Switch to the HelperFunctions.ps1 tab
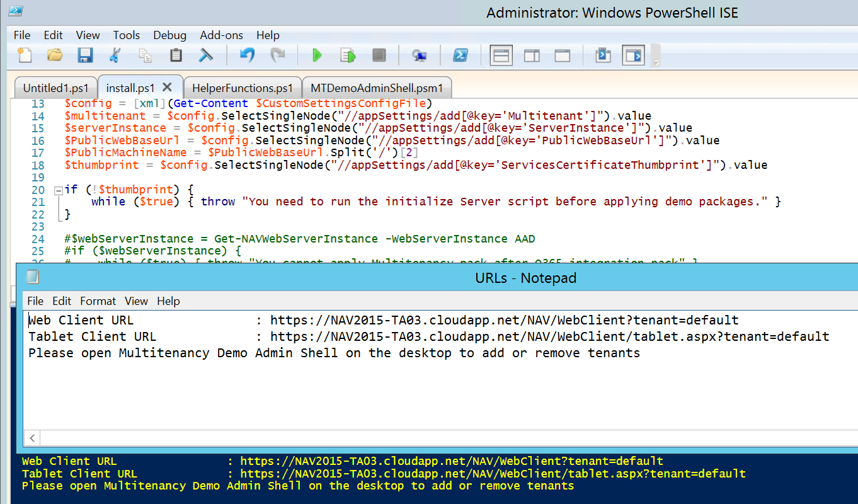 coord(243,88)
